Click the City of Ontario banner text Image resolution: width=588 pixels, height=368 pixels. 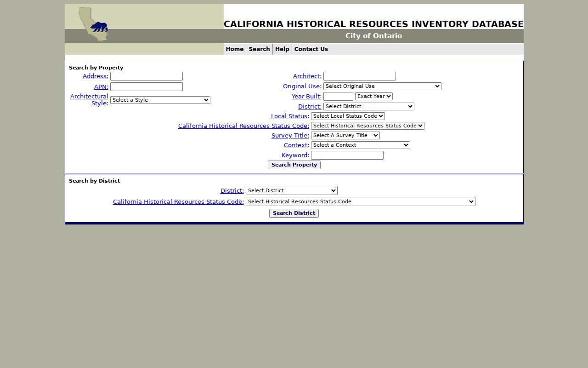373,36
